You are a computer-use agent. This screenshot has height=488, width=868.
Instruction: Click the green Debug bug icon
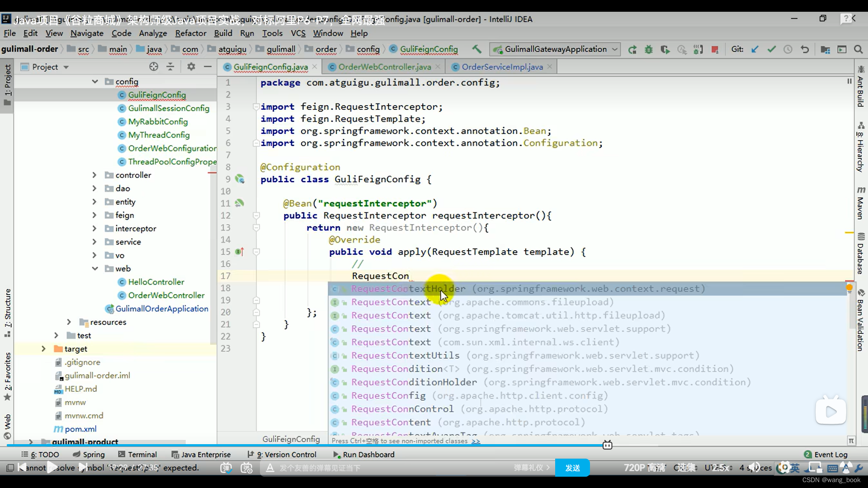[x=648, y=50]
